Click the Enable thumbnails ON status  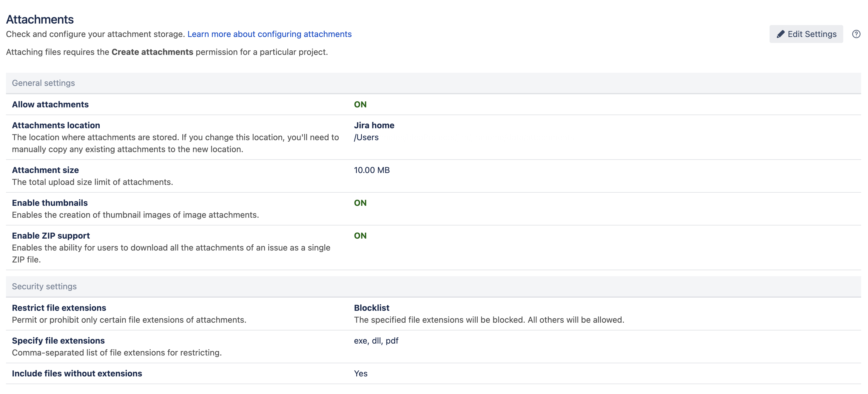[x=360, y=203]
